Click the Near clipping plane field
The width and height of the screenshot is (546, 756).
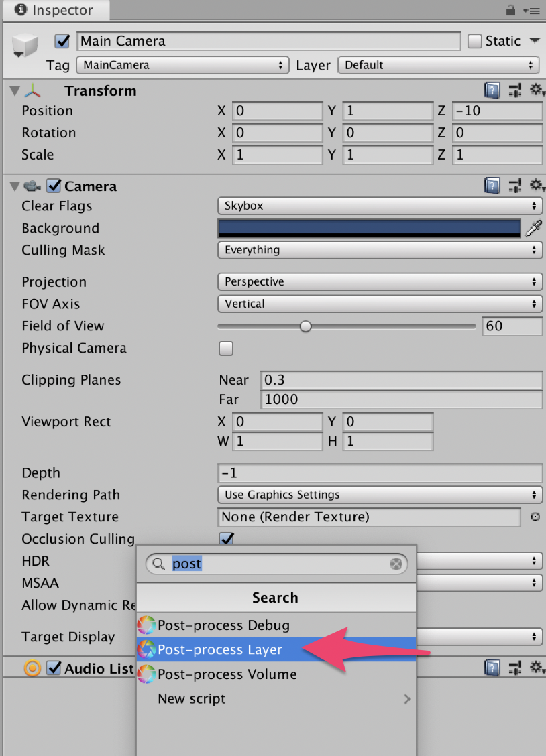401,380
